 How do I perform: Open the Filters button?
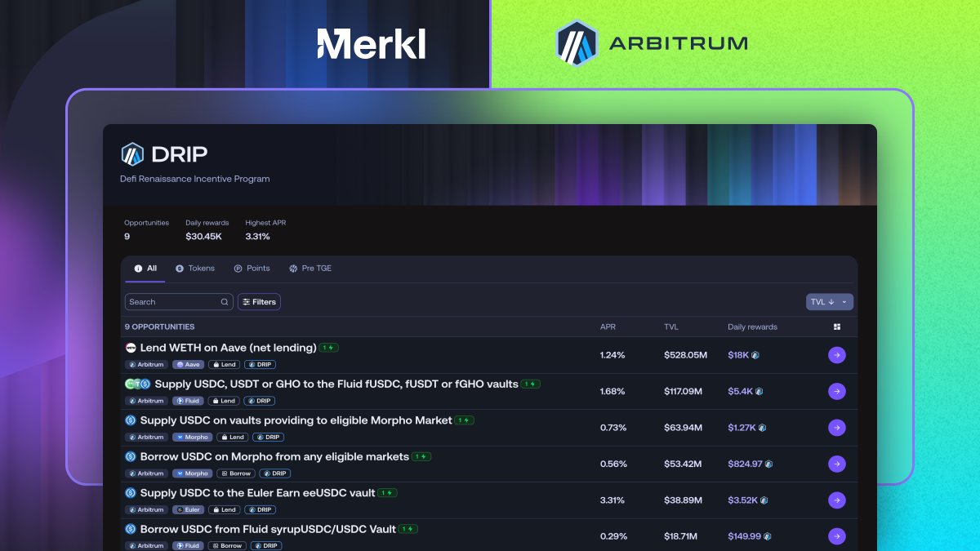[x=259, y=302]
